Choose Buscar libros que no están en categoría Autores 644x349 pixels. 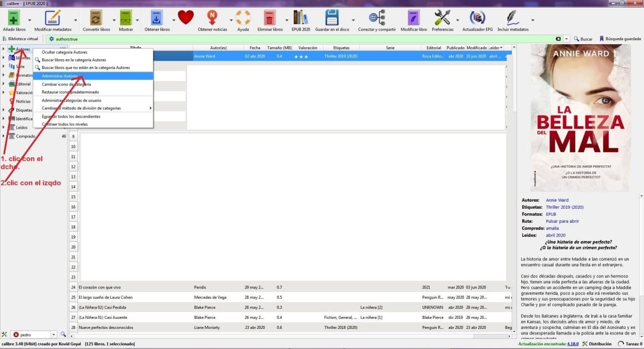(93, 67)
